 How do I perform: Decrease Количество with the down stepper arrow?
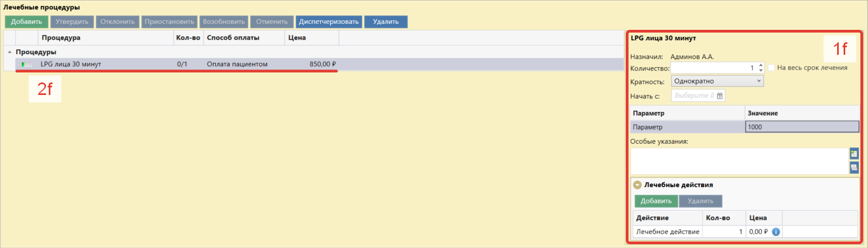(761, 71)
